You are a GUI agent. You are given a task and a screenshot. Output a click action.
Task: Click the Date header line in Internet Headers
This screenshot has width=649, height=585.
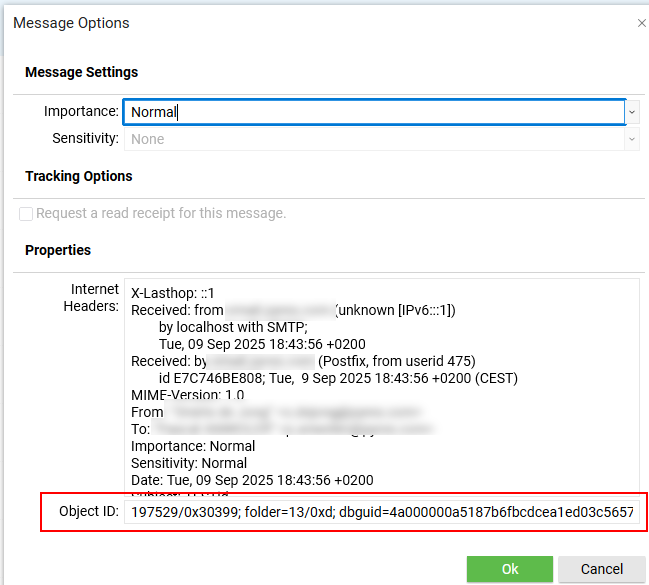tap(252, 480)
